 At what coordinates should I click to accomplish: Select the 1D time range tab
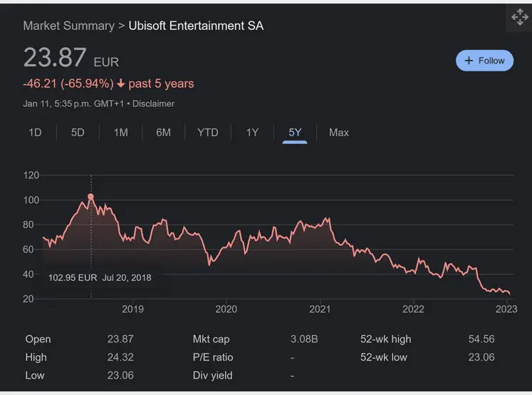coord(35,133)
